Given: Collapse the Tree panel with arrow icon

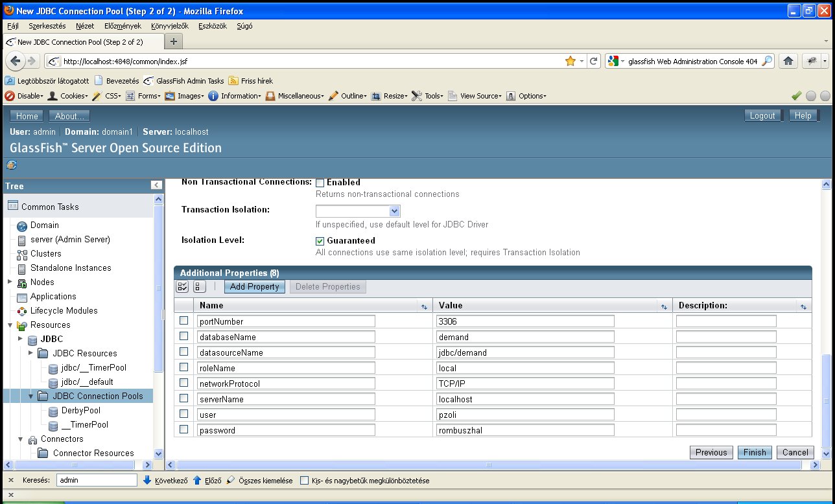Looking at the screenshot, I should pos(156,185).
